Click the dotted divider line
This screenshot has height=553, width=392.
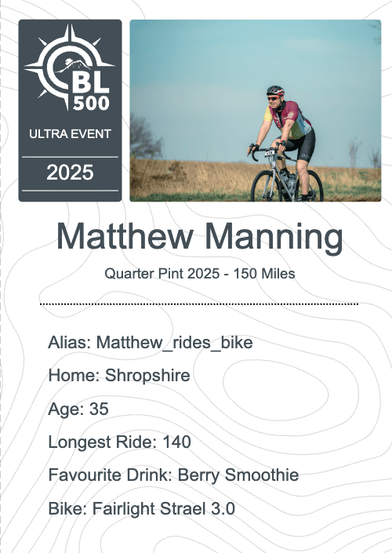click(199, 304)
